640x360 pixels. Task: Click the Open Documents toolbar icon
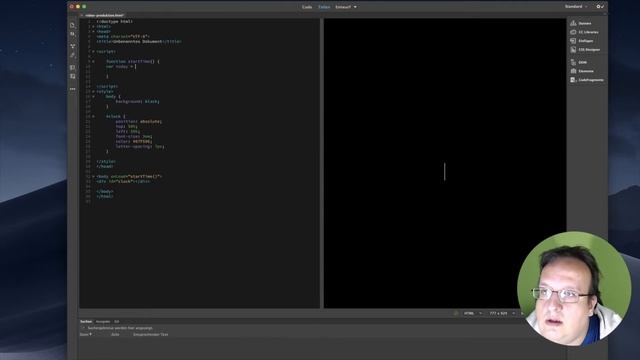tap(73, 25)
